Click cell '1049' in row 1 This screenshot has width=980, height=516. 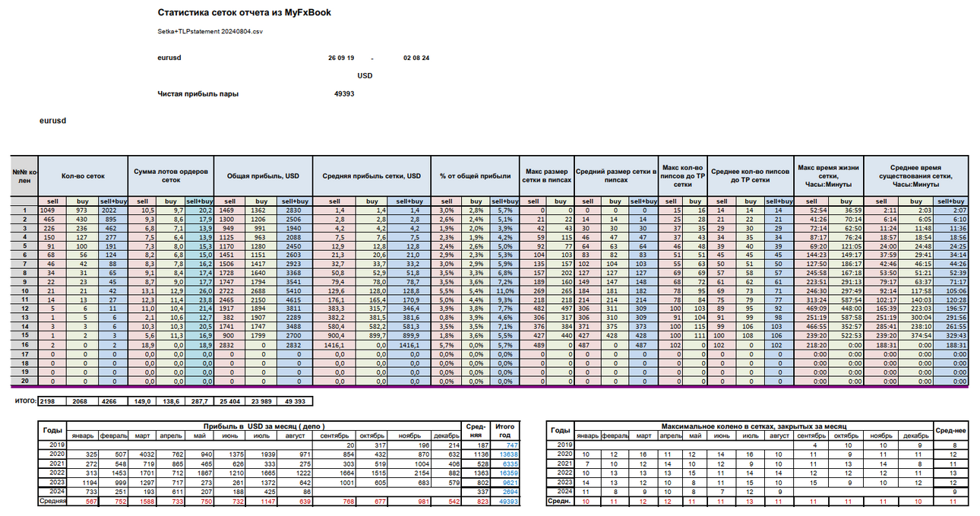(52, 209)
